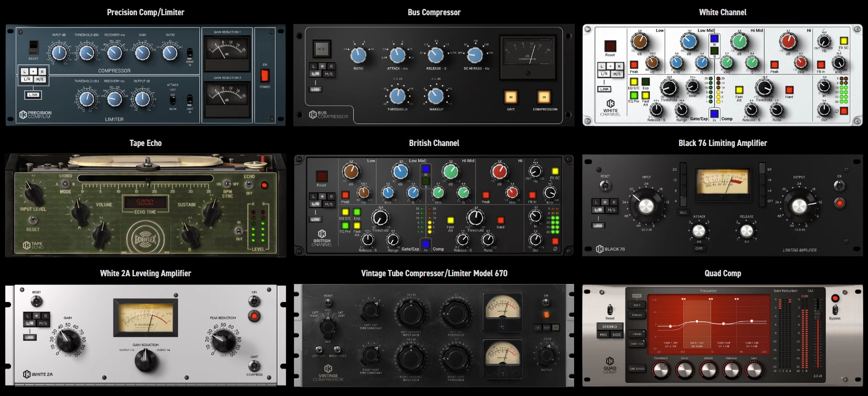The width and height of the screenshot is (868, 396).
Task: Click the Peak Reduction knob on White 2A
Action: coord(223,341)
